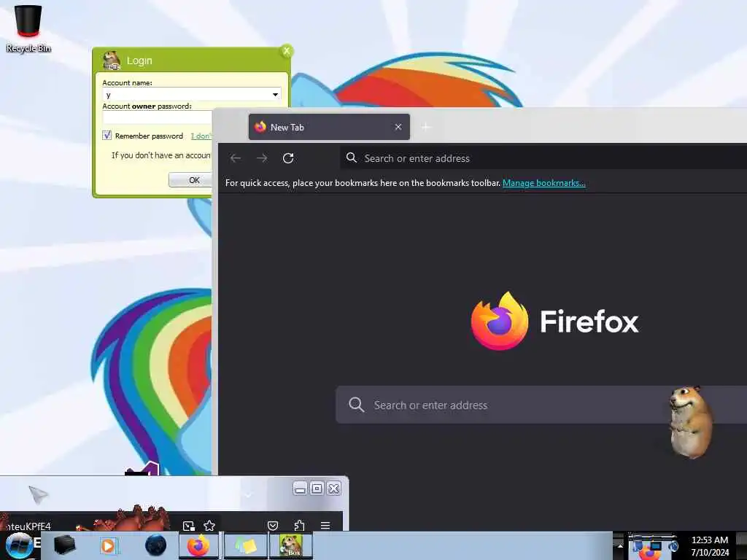
Task: Open the hamster Box taskbar button
Action: point(290,545)
